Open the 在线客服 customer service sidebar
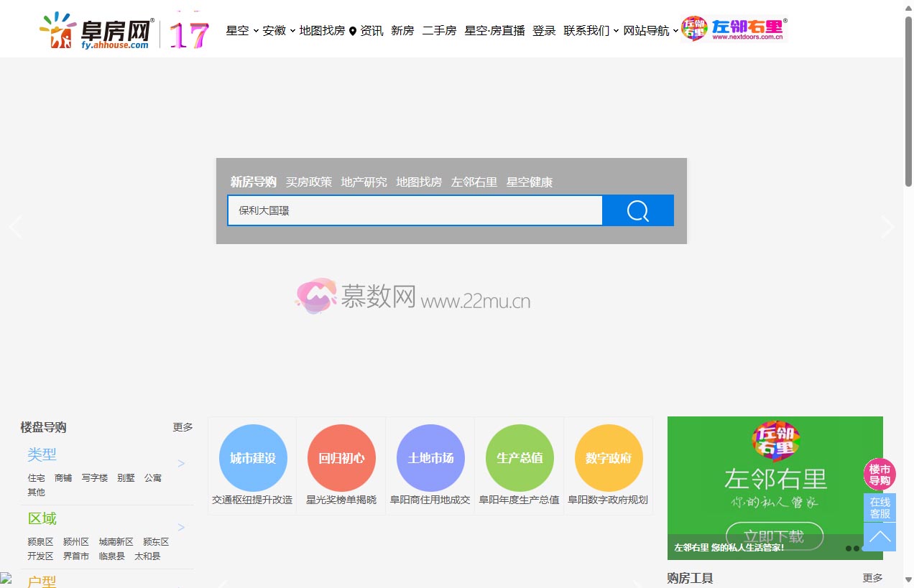Viewport: 914px width, 588px height. click(x=880, y=508)
